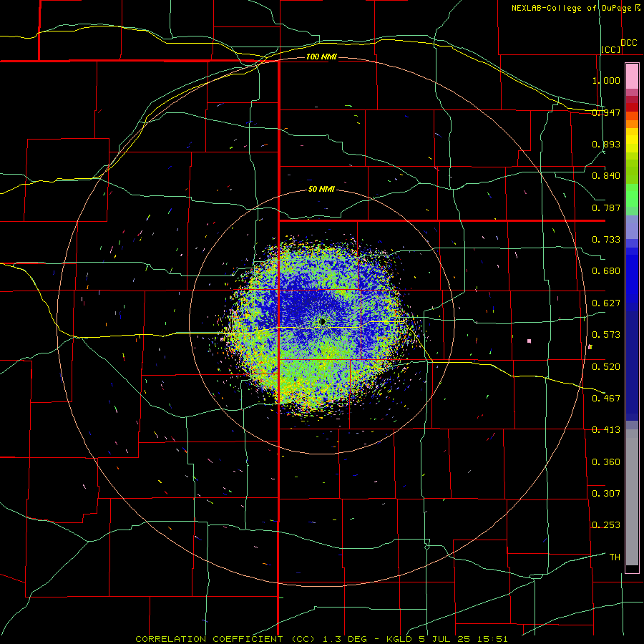
Task: Click the TH threshold label on legend
Action: point(615,557)
